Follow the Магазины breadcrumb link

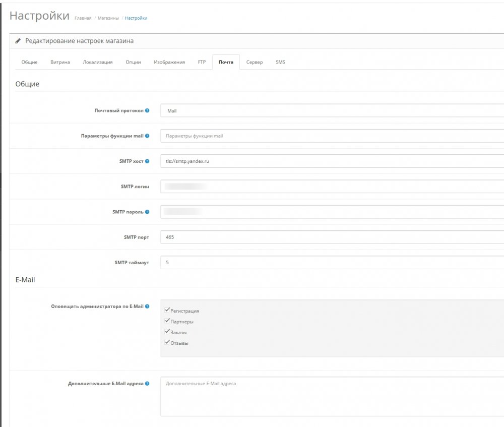pyautogui.click(x=108, y=18)
